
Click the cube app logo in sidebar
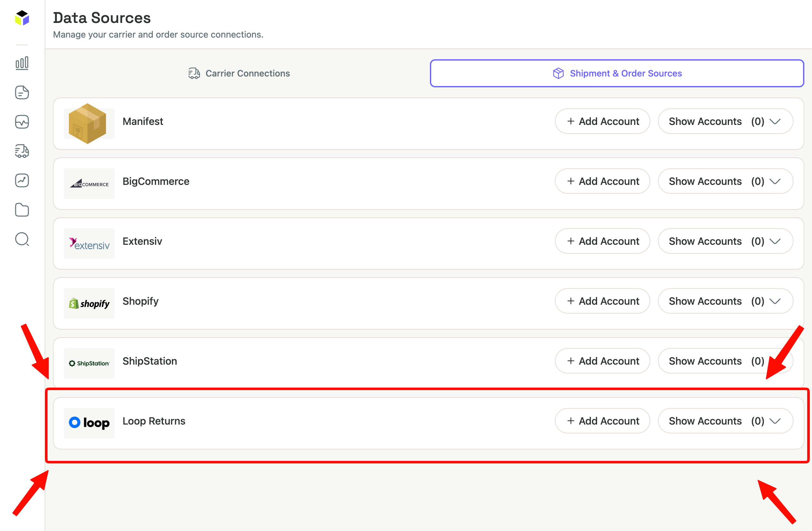coord(22,18)
